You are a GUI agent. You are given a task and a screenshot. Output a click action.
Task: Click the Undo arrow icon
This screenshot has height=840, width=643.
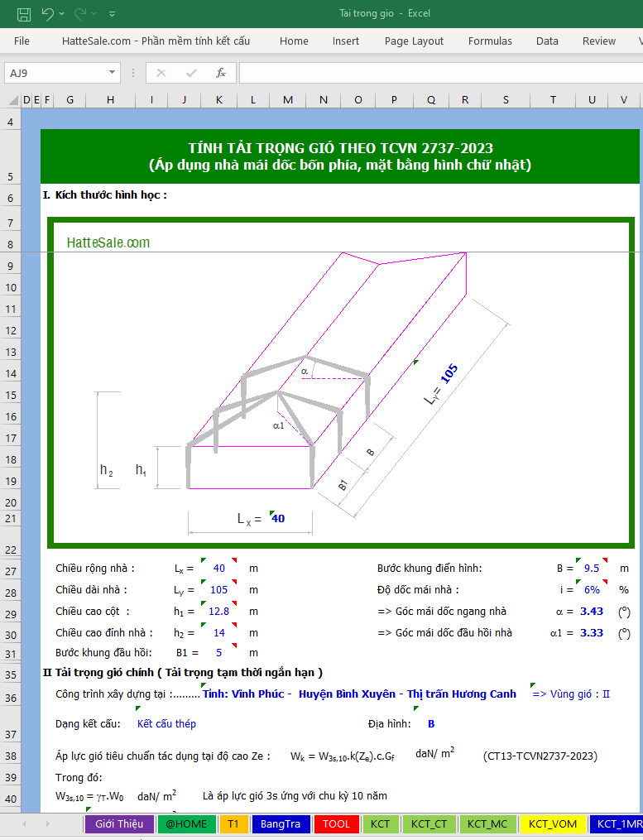tap(48, 14)
